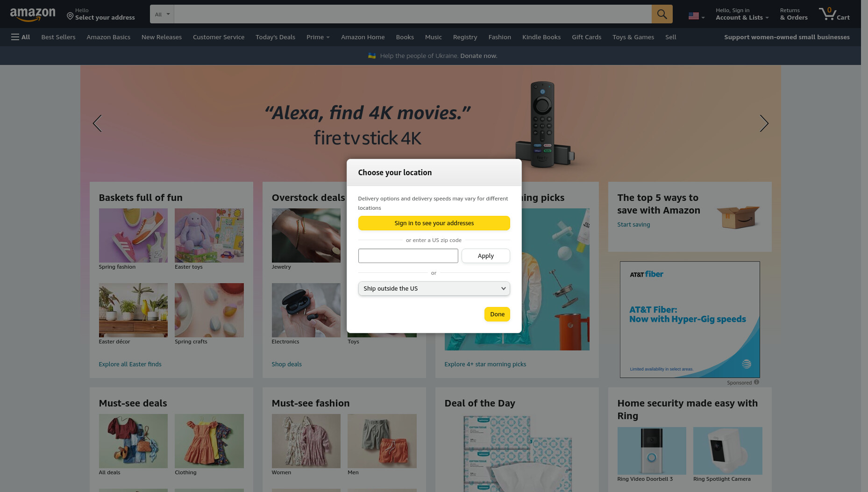Click Explore 4+ star morning picks link
868x492 pixels.
coord(485,364)
